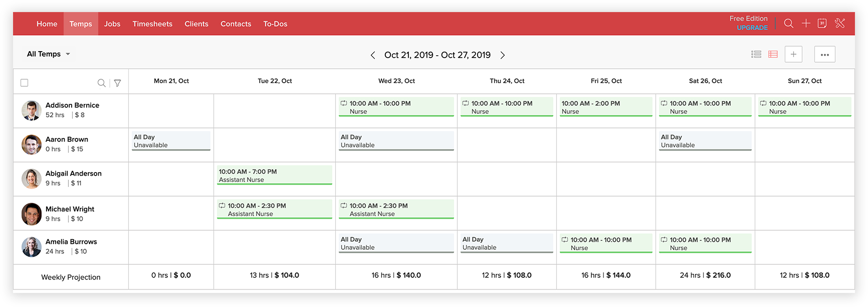
Task: Open Amelia Burrows' profile photo
Action: pos(32,247)
